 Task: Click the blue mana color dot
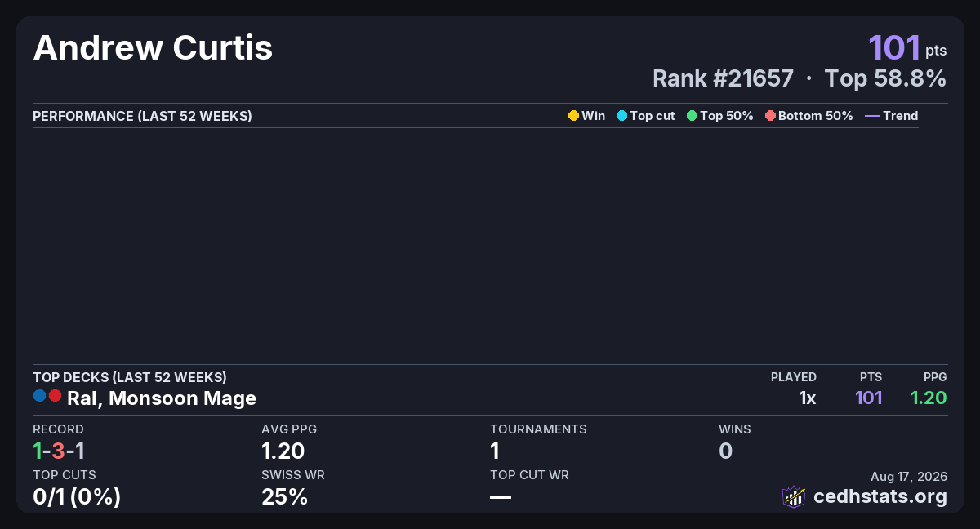click(x=40, y=396)
